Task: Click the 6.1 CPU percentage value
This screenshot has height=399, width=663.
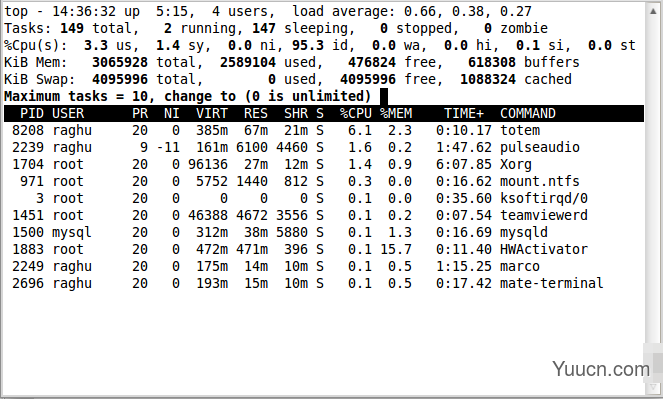Action: (360, 130)
